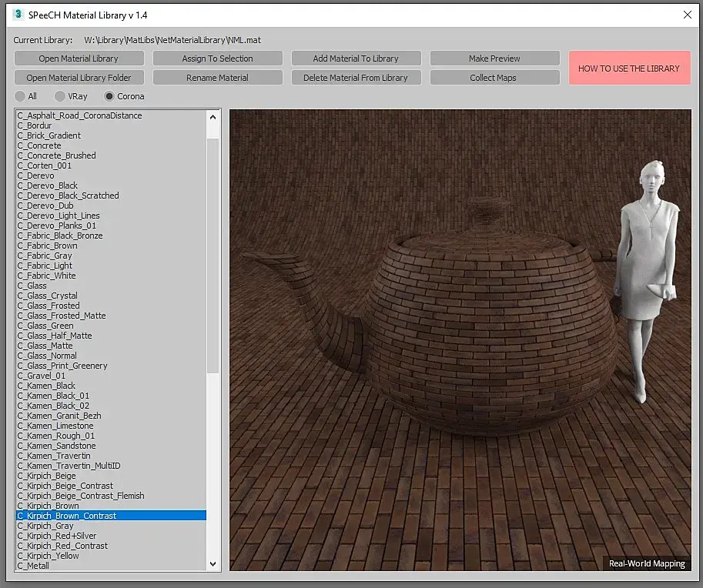Click Add Material To Library button
This screenshot has width=703, height=588.
pyautogui.click(x=356, y=58)
